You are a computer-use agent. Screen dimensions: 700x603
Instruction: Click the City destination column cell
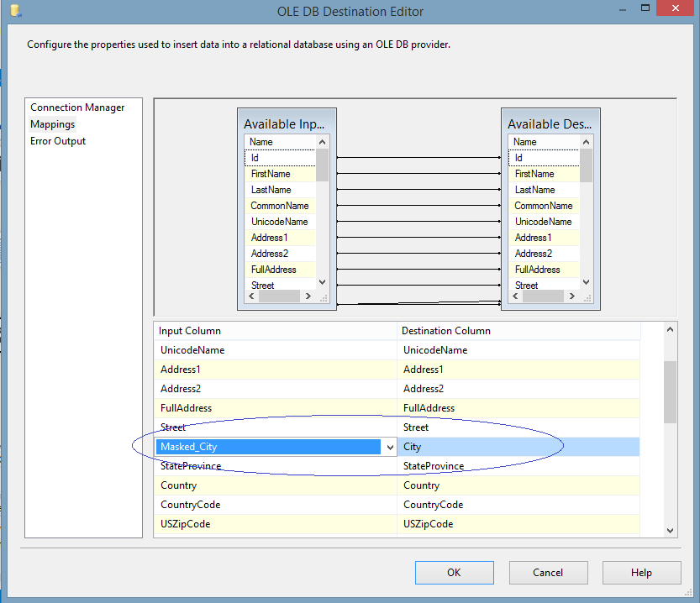518,447
